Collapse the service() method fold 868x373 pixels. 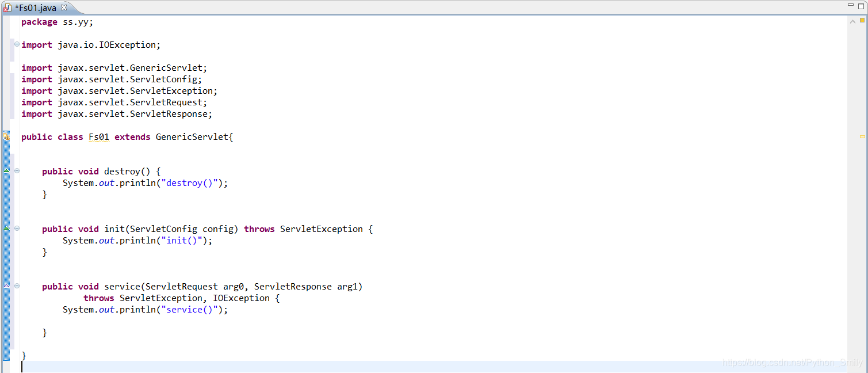17,286
